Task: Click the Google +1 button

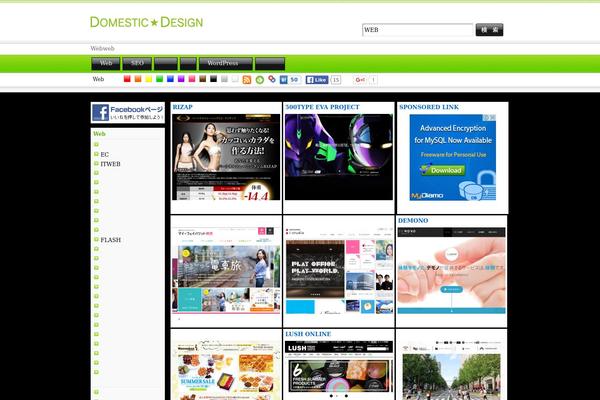Action: [360, 80]
